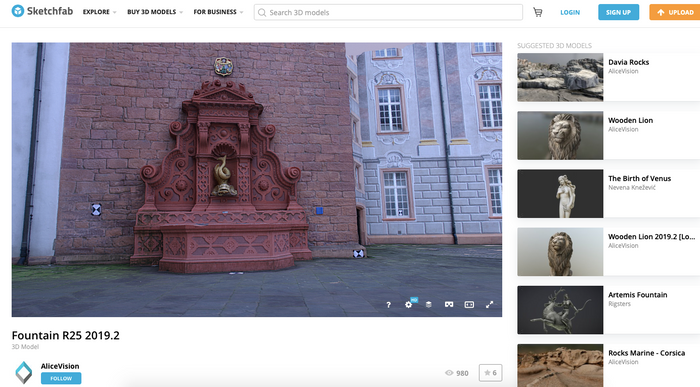Open The Birth of Venus thumbnail
The width and height of the screenshot is (700, 387).
coord(560,194)
